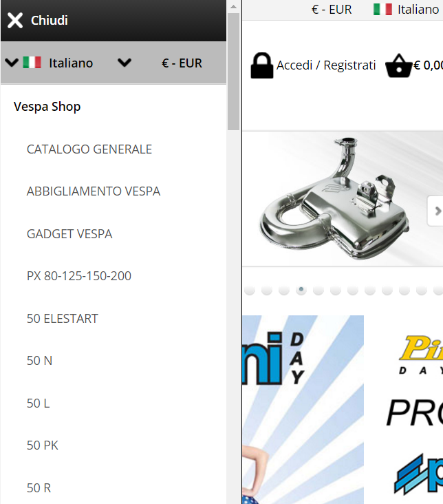Screen dimensions: 443x504
Task: Open the Vespa Shop heading link
Action: coord(47,107)
